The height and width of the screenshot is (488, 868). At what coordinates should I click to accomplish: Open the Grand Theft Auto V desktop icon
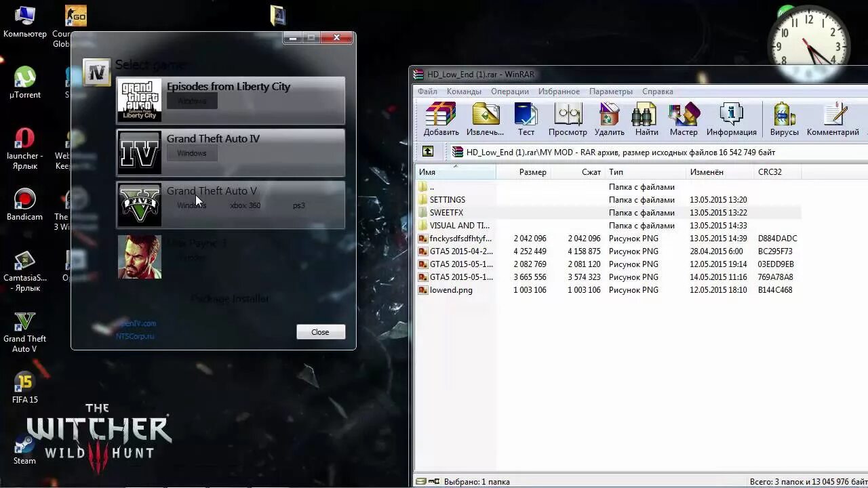point(25,332)
